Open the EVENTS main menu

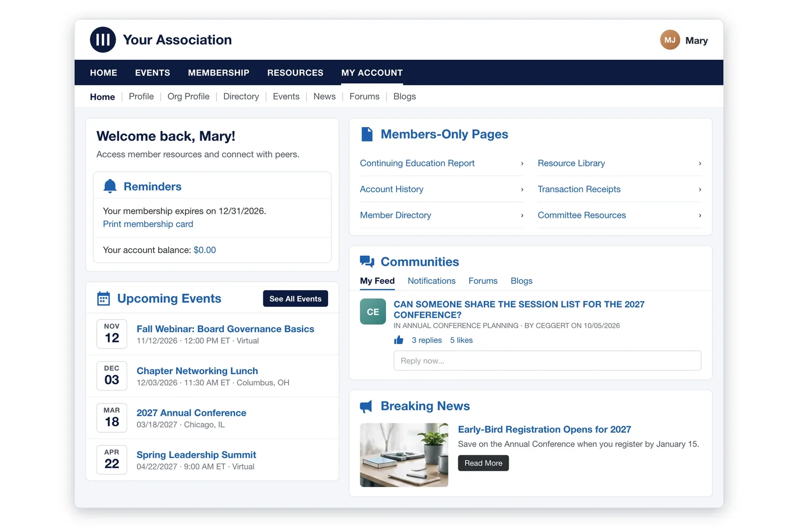click(153, 73)
